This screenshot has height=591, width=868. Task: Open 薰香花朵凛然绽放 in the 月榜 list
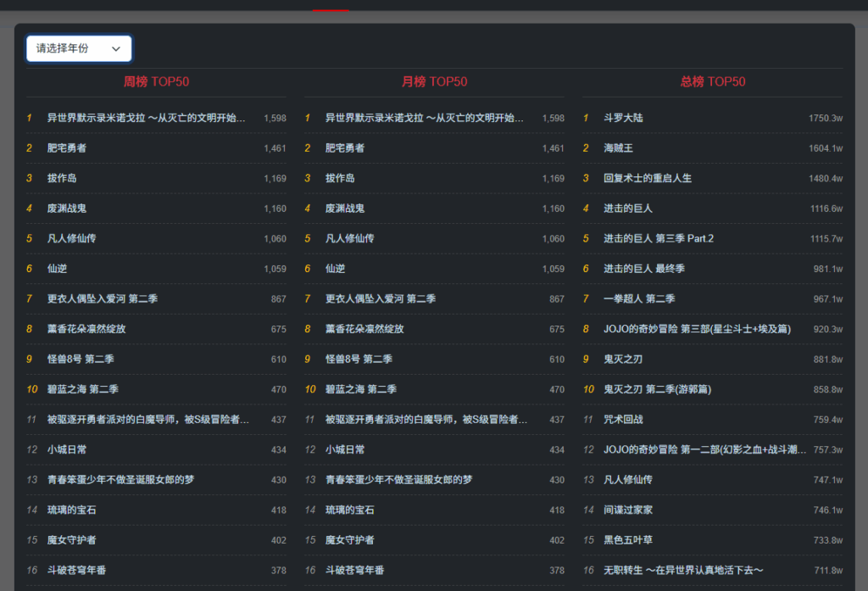364,329
